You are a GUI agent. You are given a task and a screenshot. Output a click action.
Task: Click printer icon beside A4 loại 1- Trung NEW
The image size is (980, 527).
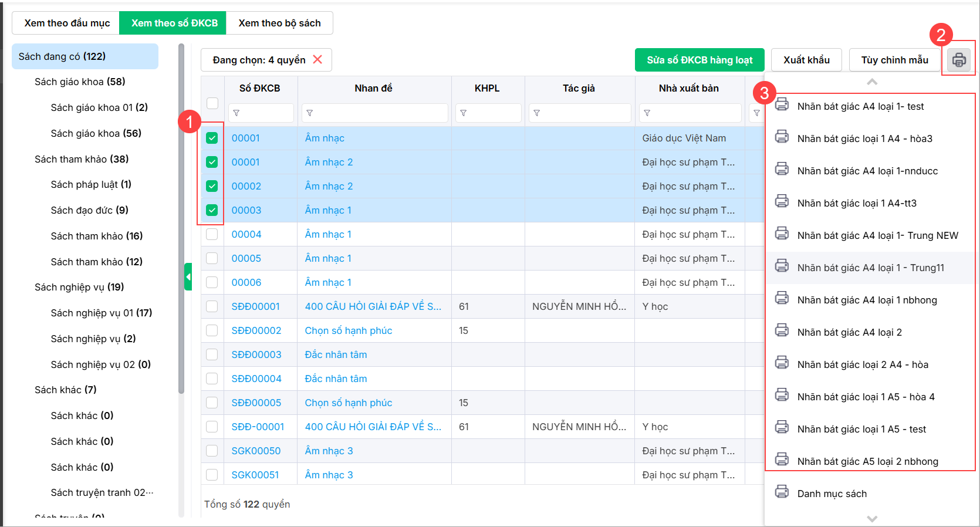pyautogui.click(x=782, y=234)
